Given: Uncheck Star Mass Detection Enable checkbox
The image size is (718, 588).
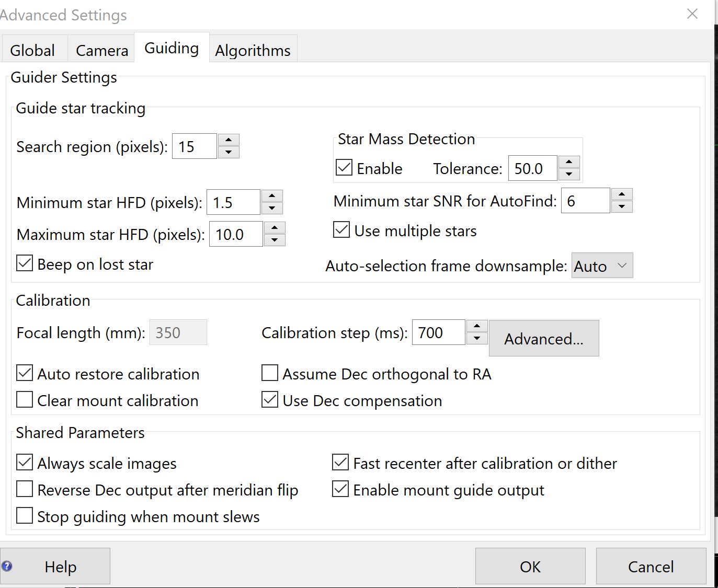Looking at the screenshot, I should tap(344, 168).
